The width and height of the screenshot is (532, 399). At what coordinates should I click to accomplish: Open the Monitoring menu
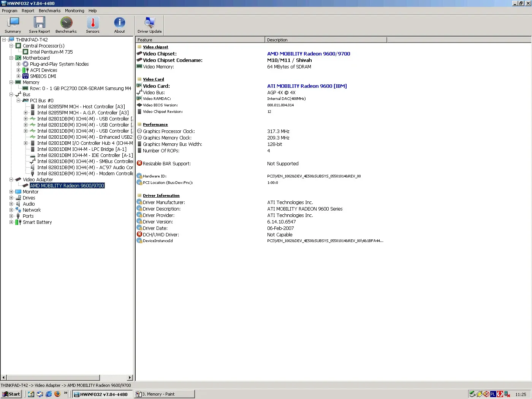[74, 11]
